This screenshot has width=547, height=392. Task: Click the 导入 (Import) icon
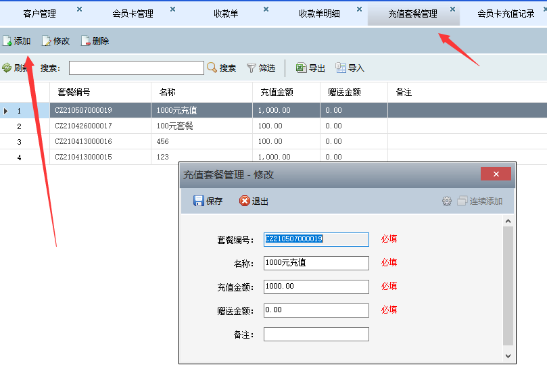(341, 68)
